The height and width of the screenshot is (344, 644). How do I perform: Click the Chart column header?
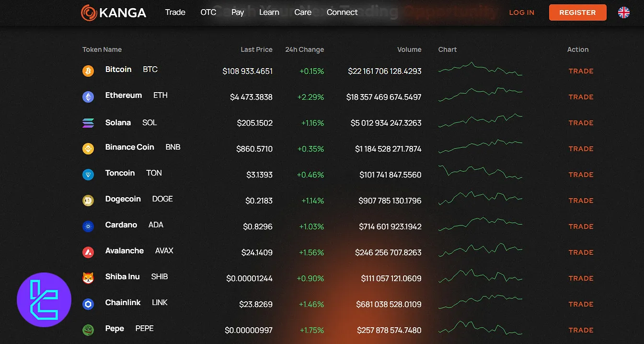click(448, 49)
